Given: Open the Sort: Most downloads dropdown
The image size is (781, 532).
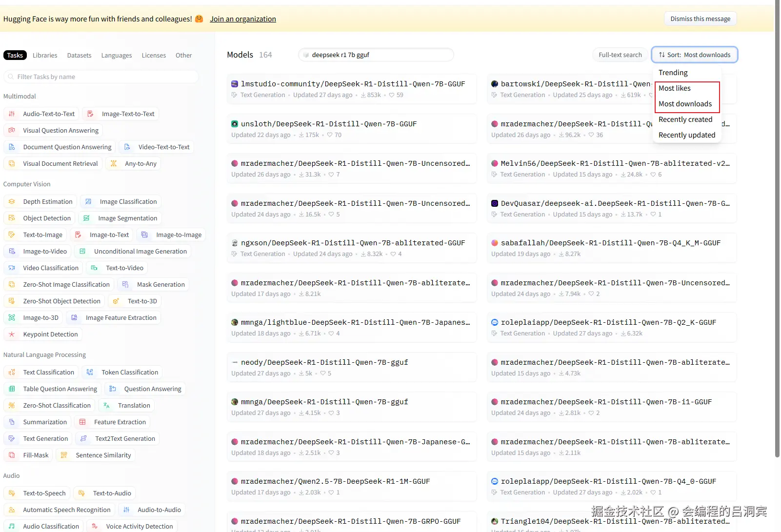Looking at the screenshot, I should tap(695, 55).
